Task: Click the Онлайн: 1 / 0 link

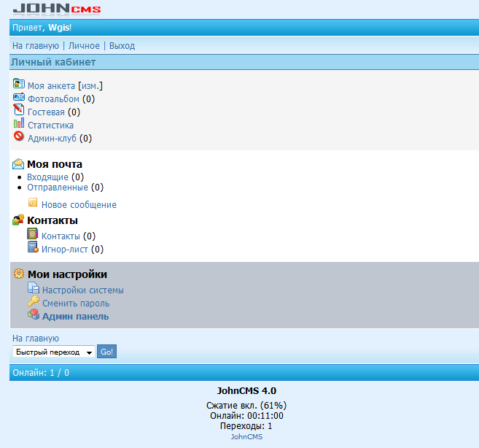Action: (x=41, y=373)
